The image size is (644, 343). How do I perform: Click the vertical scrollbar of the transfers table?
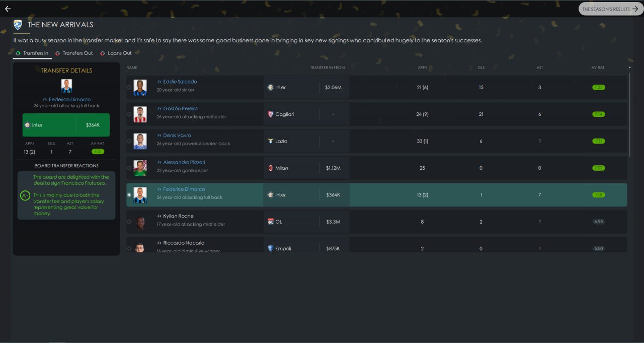pyautogui.click(x=629, y=115)
